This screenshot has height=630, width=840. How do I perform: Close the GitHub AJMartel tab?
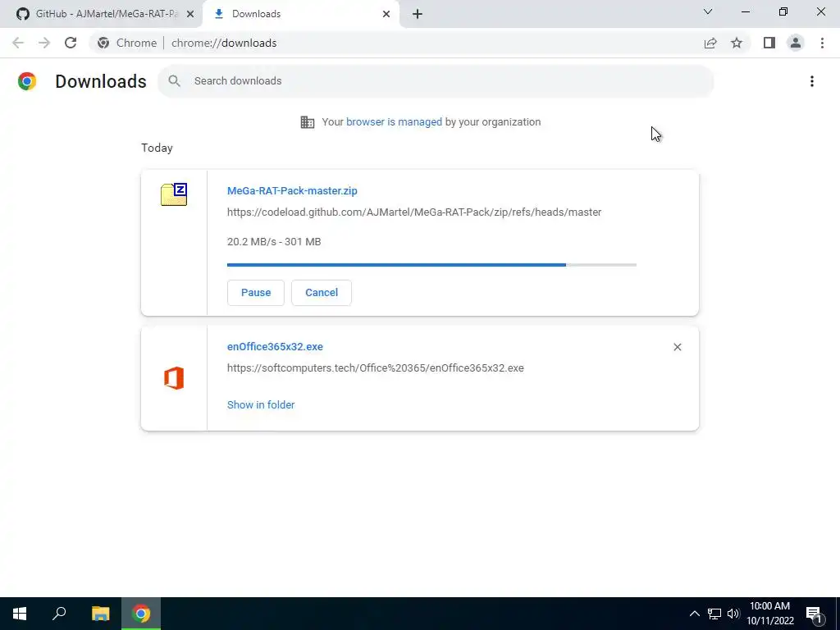click(190, 14)
